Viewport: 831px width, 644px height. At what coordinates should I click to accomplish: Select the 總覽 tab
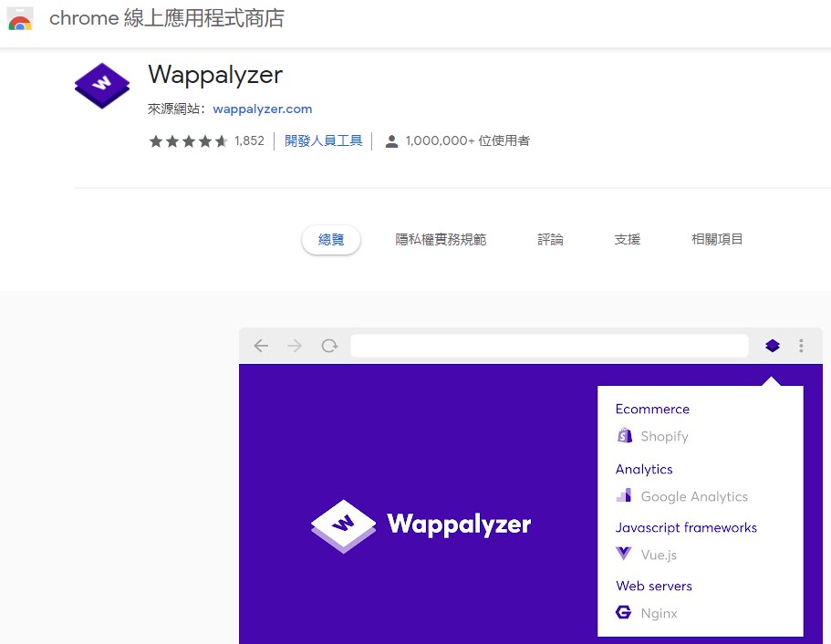point(331,240)
